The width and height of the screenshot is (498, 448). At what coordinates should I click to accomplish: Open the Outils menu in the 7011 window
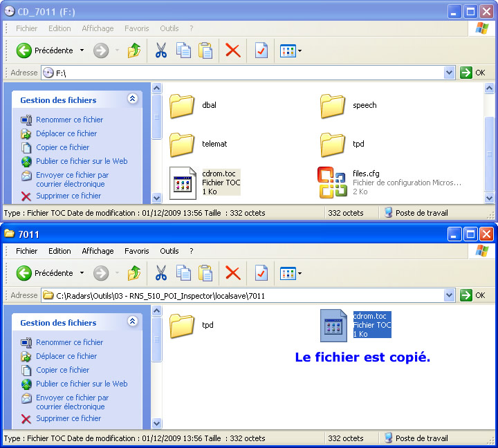tap(169, 251)
